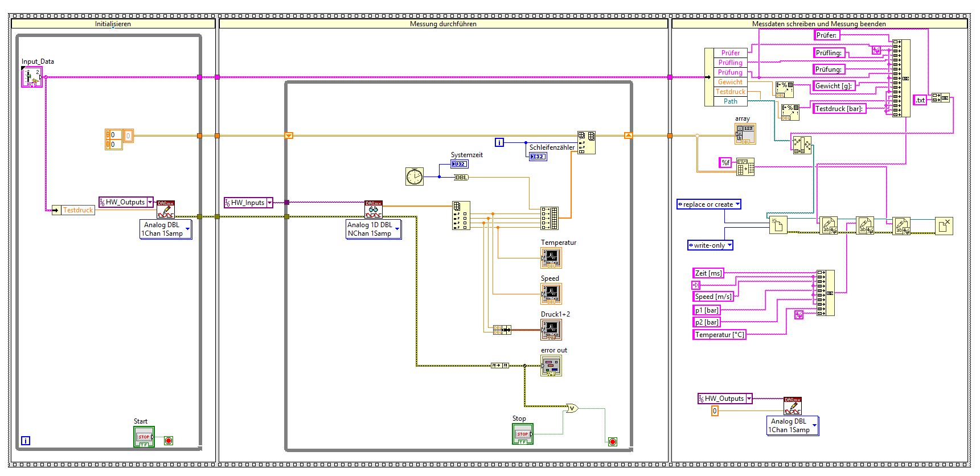Click the 'Prüfling:' string constant
The height and width of the screenshot is (476, 980).
829,53
